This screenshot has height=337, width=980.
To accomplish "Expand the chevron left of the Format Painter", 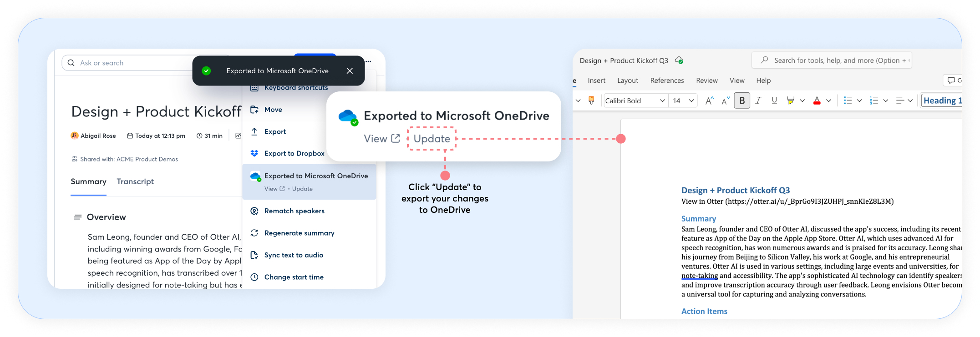I will (578, 101).
